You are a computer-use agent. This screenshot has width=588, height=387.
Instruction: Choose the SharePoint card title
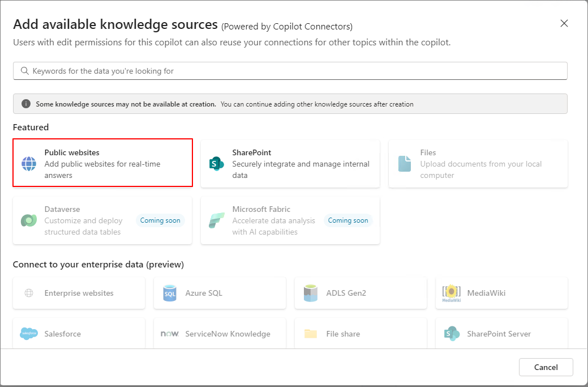252,152
